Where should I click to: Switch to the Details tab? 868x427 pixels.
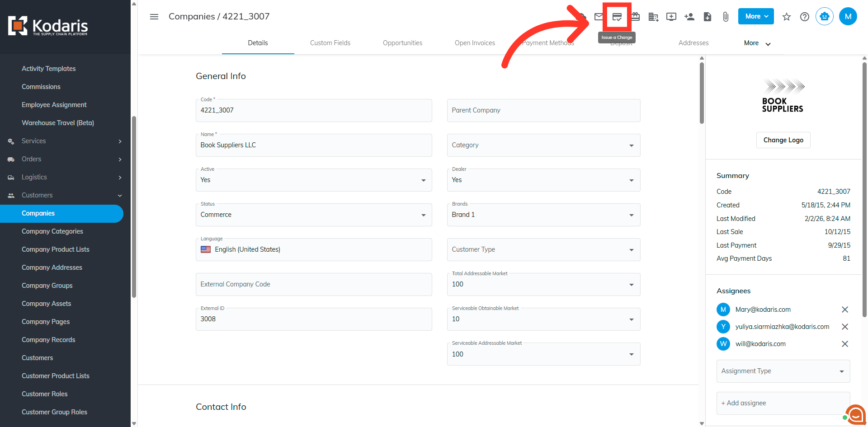(258, 43)
